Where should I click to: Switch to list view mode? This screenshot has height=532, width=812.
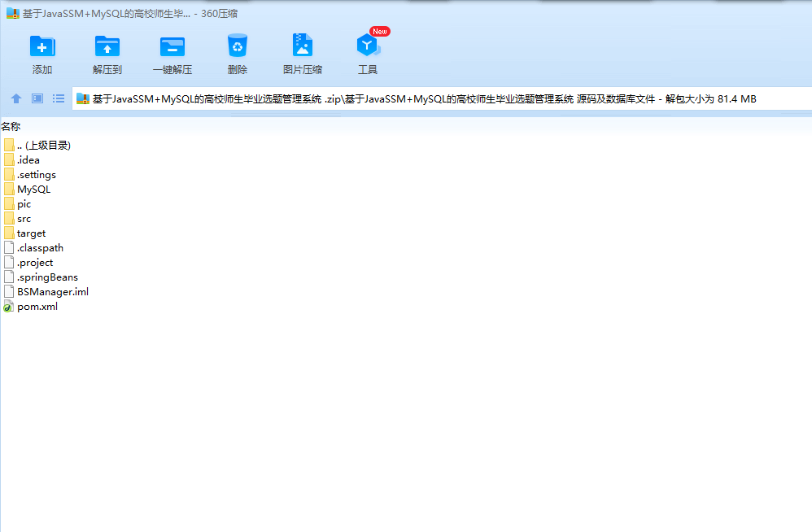pos(59,98)
